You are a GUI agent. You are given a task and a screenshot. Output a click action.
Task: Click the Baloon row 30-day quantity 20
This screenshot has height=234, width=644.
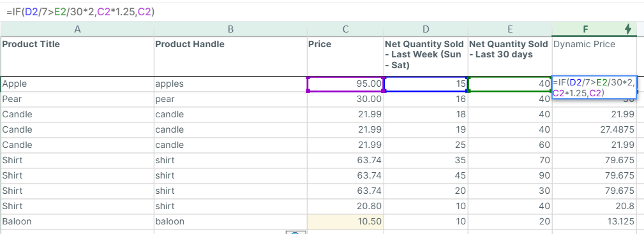pyautogui.click(x=510, y=222)
